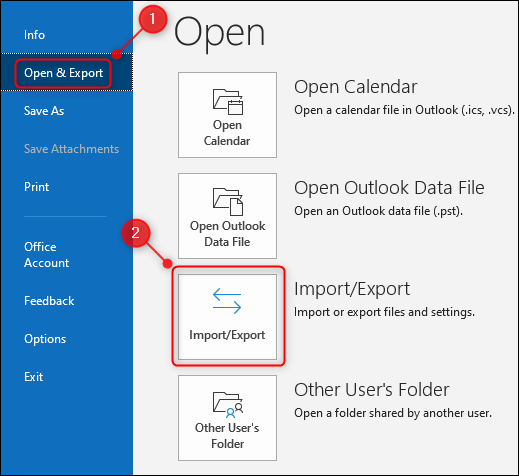Open the Info page in the sidebar

tap(34, 35)
